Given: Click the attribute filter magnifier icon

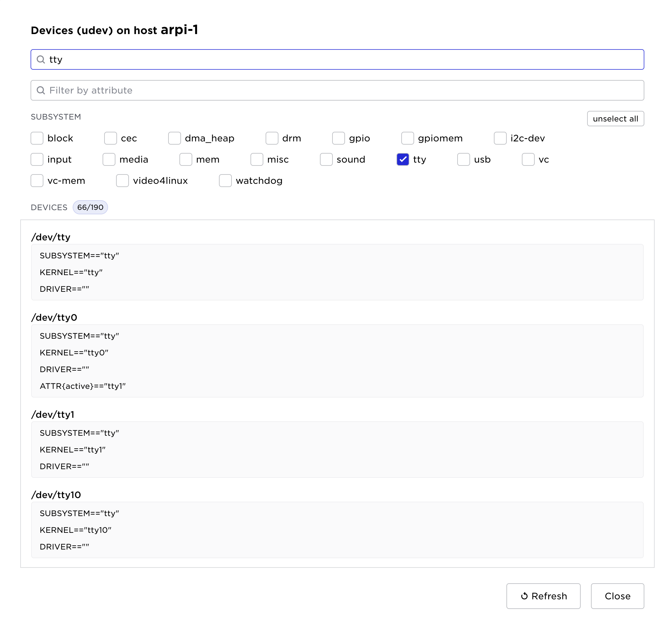Looking at the screenshot, I should click(41, 90).
